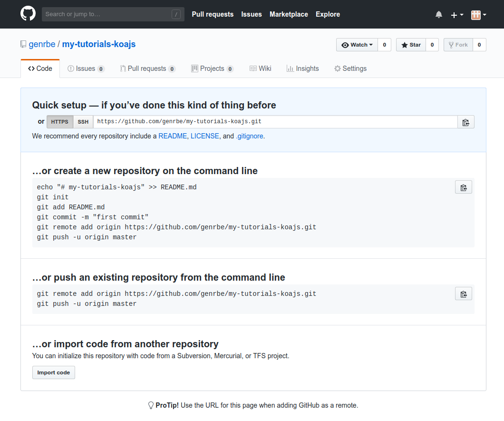Switch clone URL to SSH
Screen dimensions: 504x421
83,122
